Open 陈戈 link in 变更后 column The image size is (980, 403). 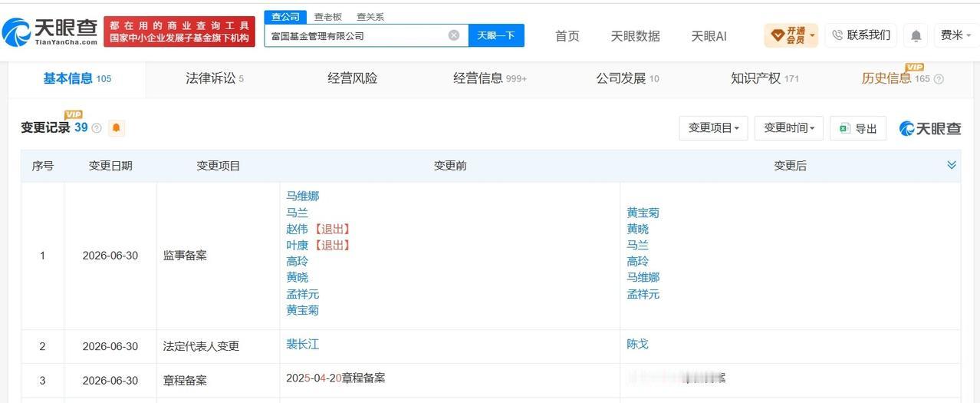pyautogui.click(x=637, y=345)
